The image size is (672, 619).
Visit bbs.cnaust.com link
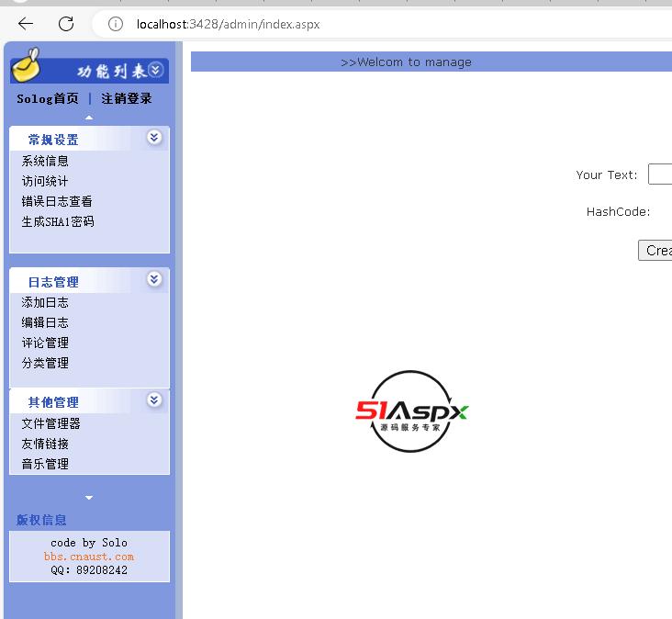(89, 557)
